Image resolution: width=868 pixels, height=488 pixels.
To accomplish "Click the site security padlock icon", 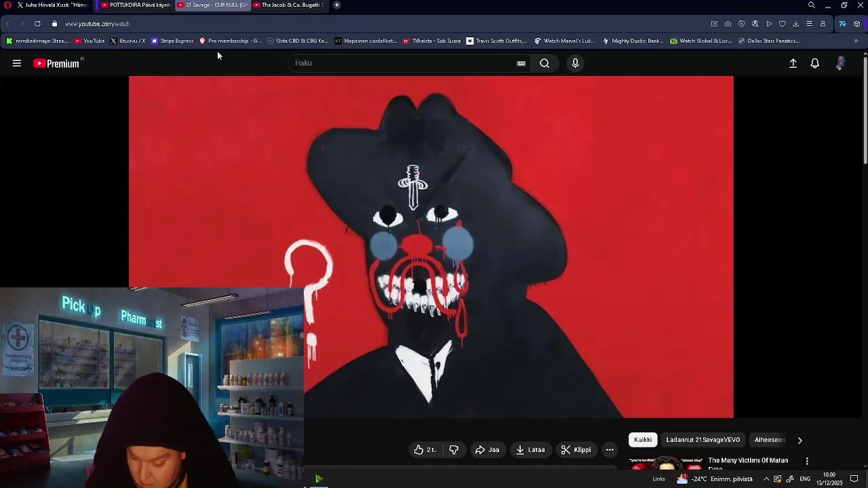I will pos(54,24).
